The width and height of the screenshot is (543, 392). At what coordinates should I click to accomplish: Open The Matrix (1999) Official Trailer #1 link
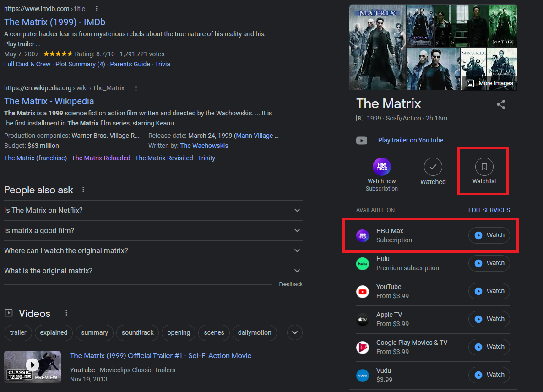[161, 356]
